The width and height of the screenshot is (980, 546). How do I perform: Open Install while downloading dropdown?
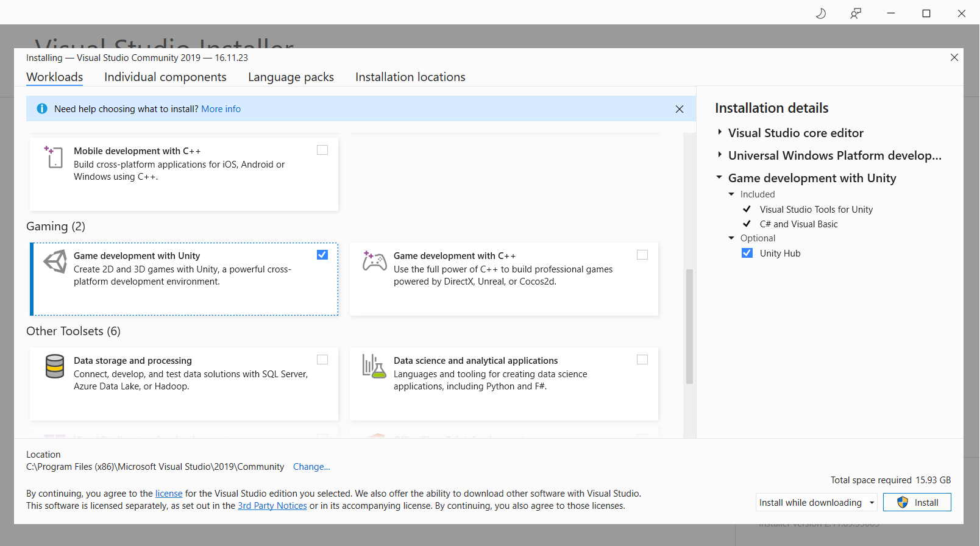tap(816, 502)
